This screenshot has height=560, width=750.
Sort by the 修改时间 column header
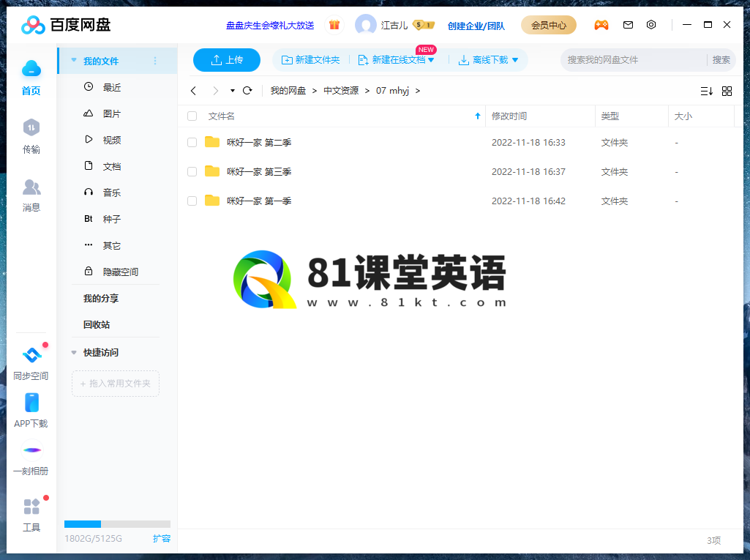point(509,116)
